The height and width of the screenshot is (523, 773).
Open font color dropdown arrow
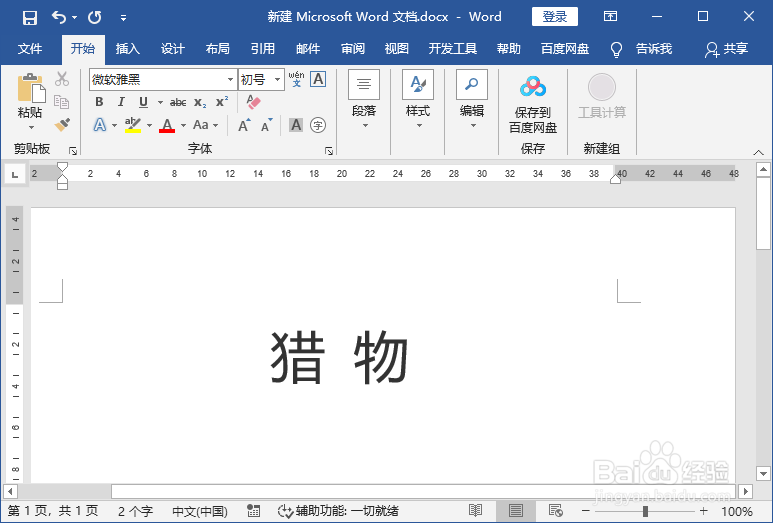183,126
